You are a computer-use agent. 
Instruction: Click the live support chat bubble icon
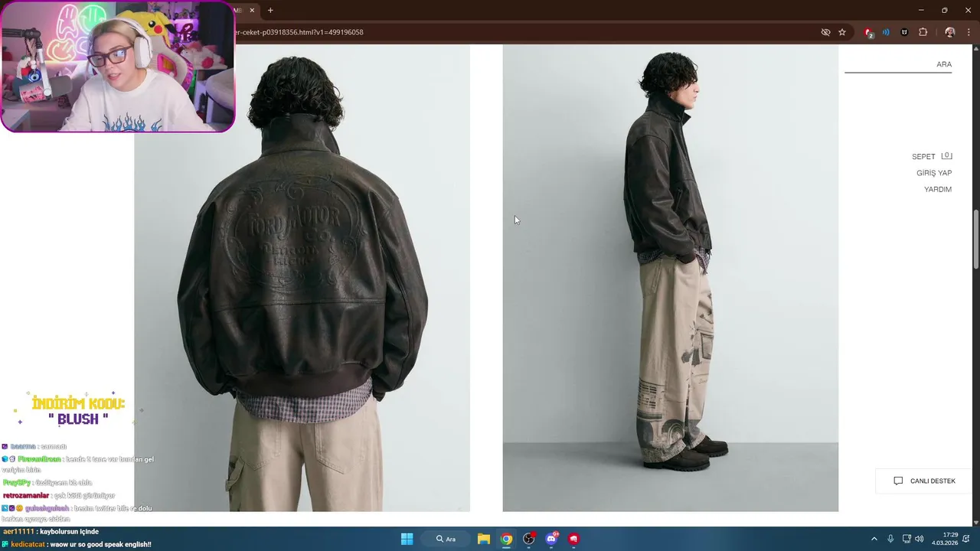click(x=898, y=481)
